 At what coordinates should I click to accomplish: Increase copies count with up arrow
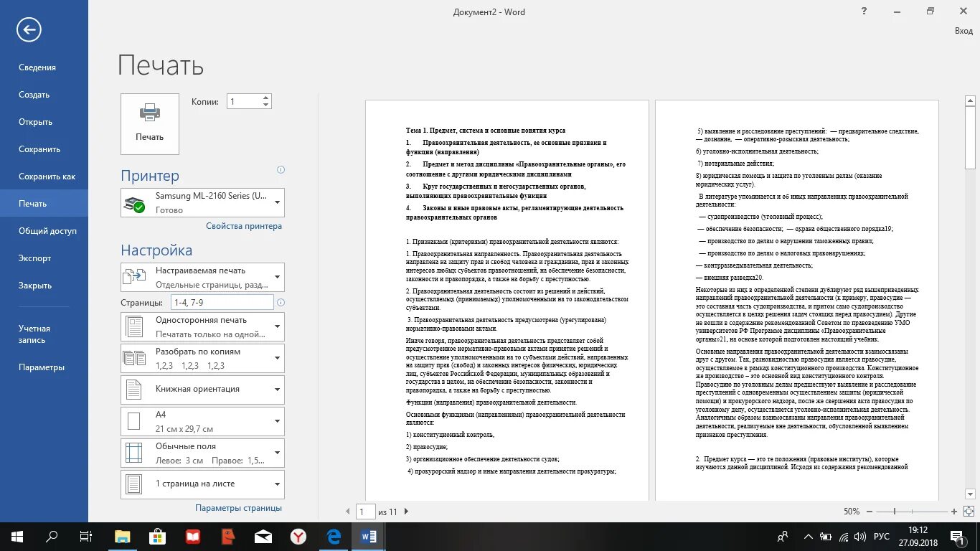pos(266,98)
